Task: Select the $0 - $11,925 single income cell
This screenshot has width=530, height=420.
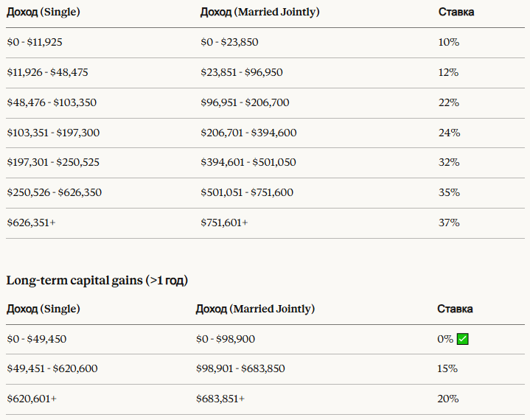Action: point(35,42)
